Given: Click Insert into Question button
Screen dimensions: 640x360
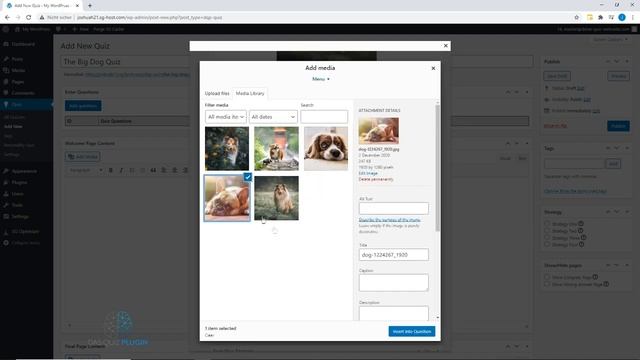Looking at the screenshot, I should 412,331.
